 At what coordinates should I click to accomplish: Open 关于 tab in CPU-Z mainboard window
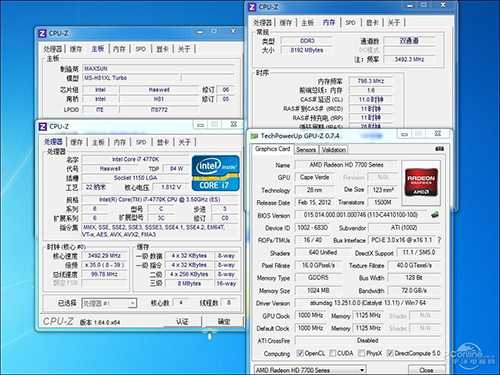pos(184,49)
